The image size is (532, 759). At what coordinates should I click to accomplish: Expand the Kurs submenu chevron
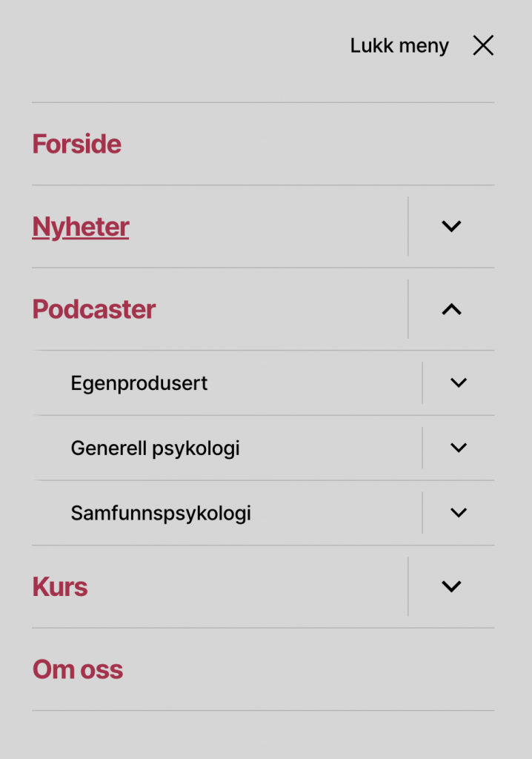(x=451, y=586)
